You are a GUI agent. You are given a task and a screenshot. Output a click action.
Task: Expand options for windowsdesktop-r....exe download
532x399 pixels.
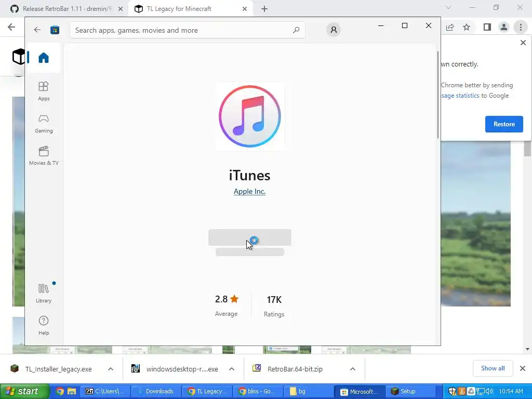click(232, 369)
